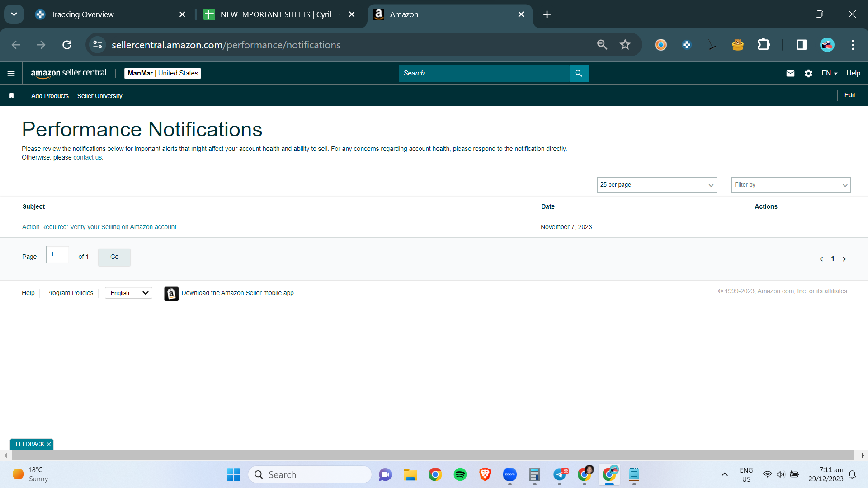
Task: Open Brave browser from the taskbar
Action: [485, 474]
